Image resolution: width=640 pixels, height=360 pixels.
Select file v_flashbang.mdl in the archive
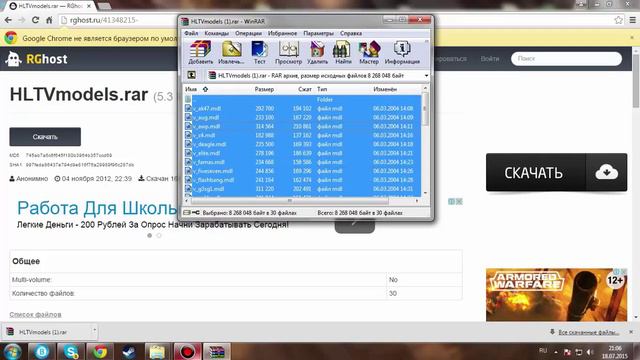click(302, 180)
